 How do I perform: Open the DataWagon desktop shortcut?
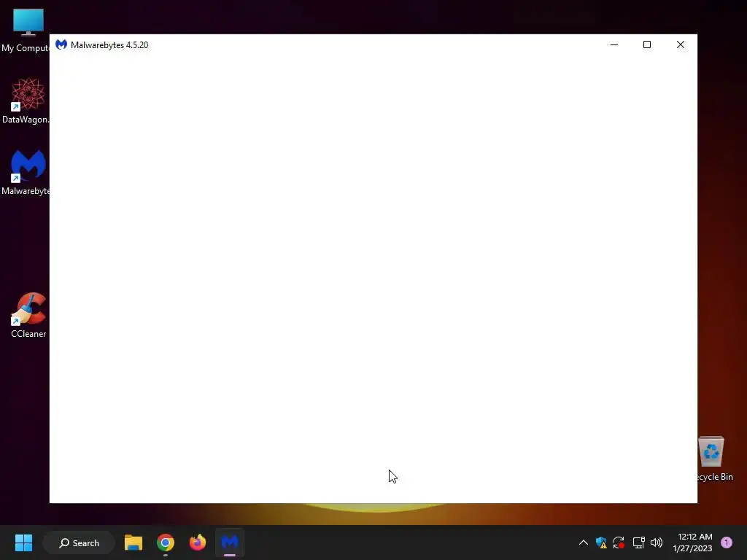coord(26,101)
